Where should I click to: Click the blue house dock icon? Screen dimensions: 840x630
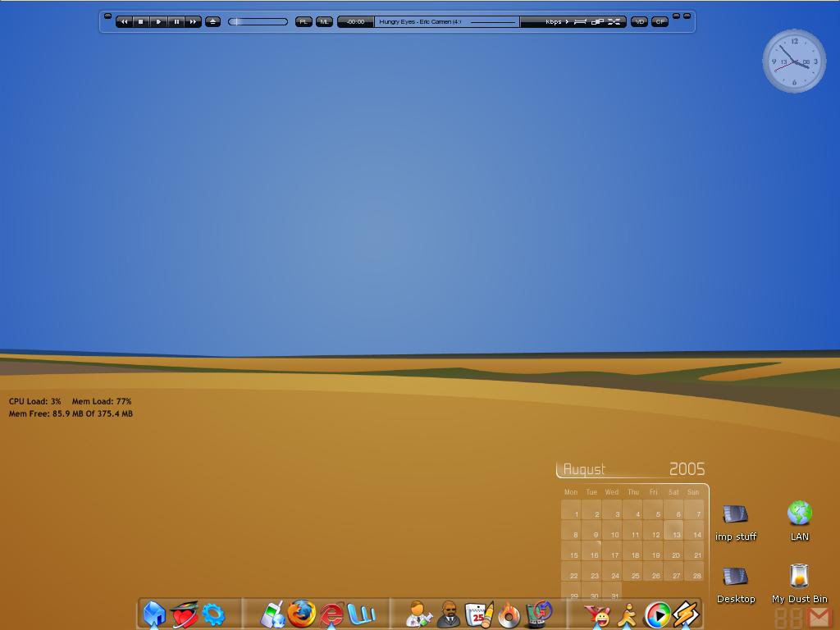click(155, 614)
